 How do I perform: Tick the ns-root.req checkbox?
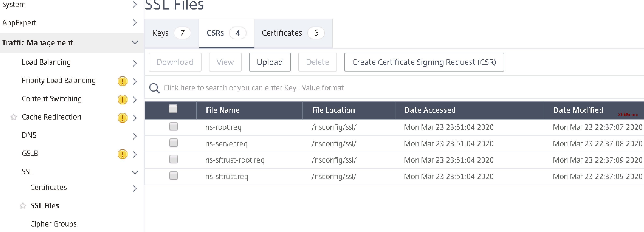coord(173,126)
